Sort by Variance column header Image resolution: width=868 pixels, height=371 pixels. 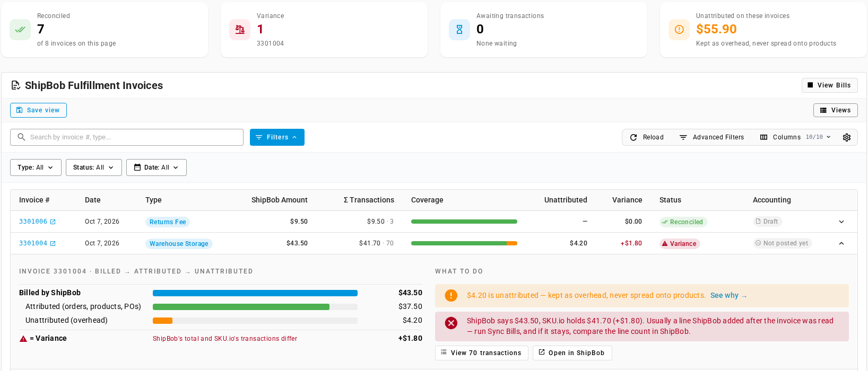click(627, 200)
